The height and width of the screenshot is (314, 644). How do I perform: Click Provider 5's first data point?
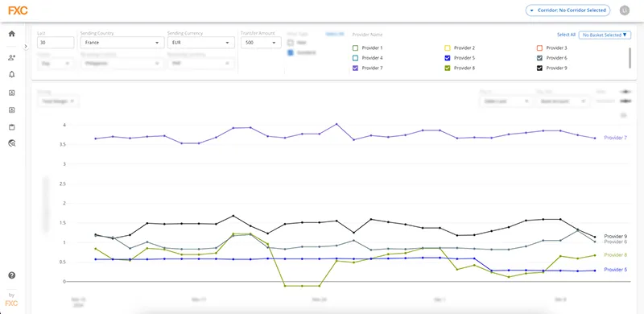pos(96,259)
